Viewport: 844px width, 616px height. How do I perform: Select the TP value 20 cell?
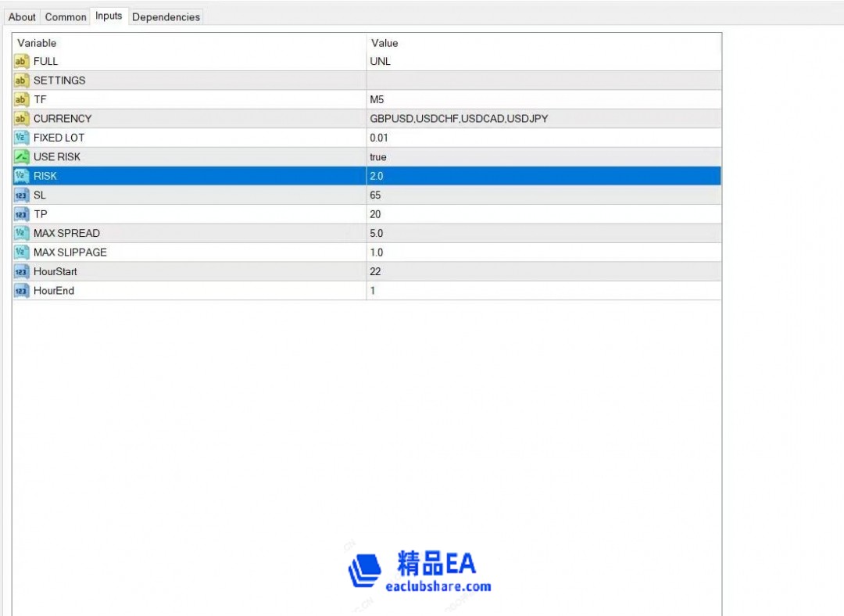[x=542, y=214]
